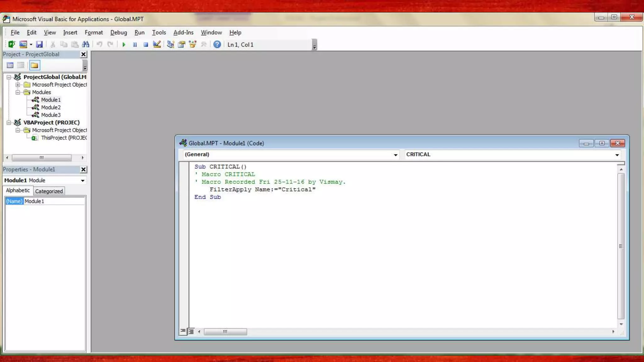Open the Object Browser icon

pos(192,44)
